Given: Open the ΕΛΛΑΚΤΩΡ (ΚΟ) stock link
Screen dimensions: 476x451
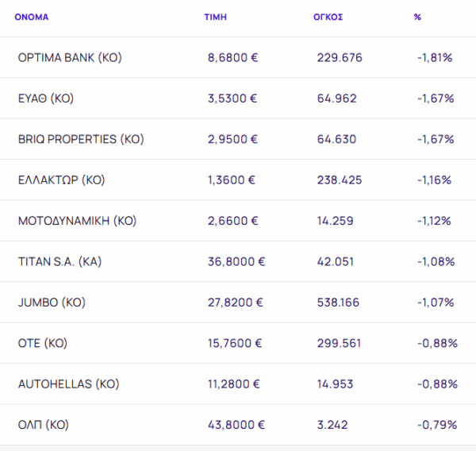Looking at the screenshot, I should pos(61,180).
